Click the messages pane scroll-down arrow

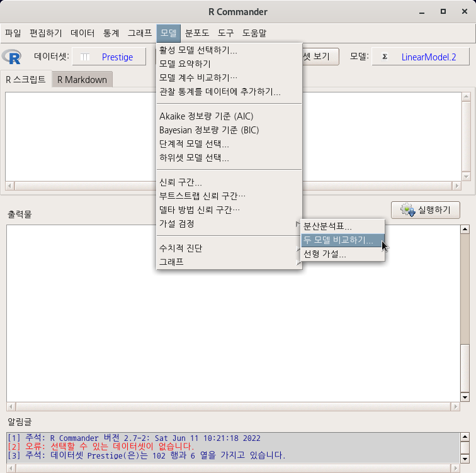tap(465, 459)
